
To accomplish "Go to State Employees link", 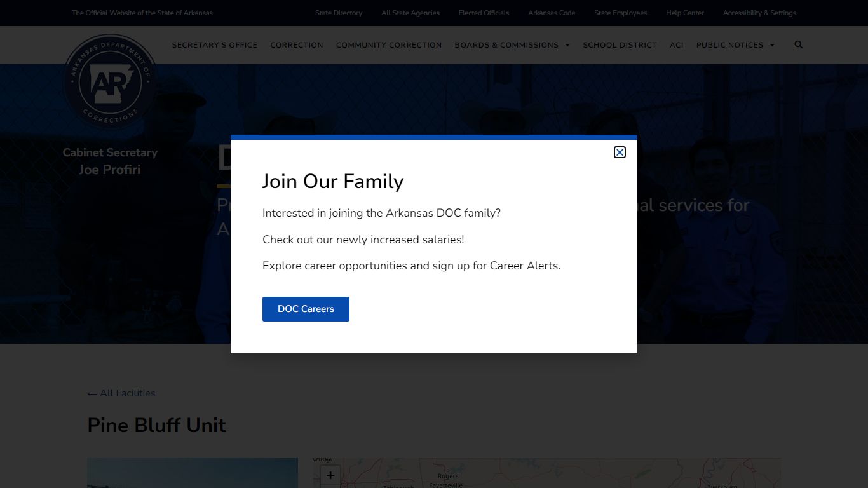I will point(620,13).
